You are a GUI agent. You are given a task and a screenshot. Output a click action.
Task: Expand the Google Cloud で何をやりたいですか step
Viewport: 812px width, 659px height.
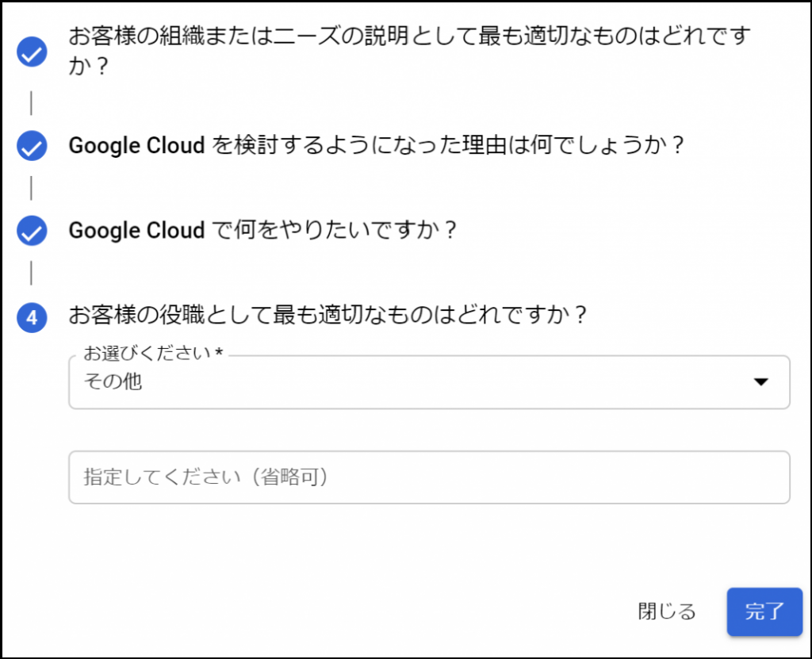(262, 230)
